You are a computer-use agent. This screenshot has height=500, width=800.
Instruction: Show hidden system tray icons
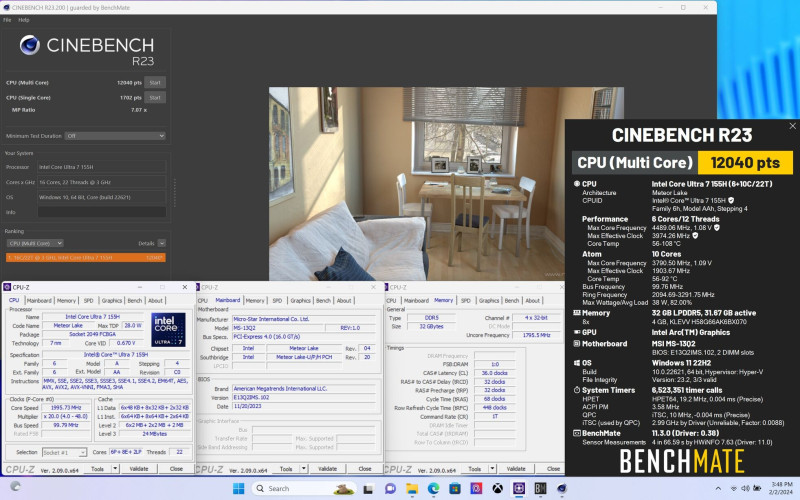(718, 488)
